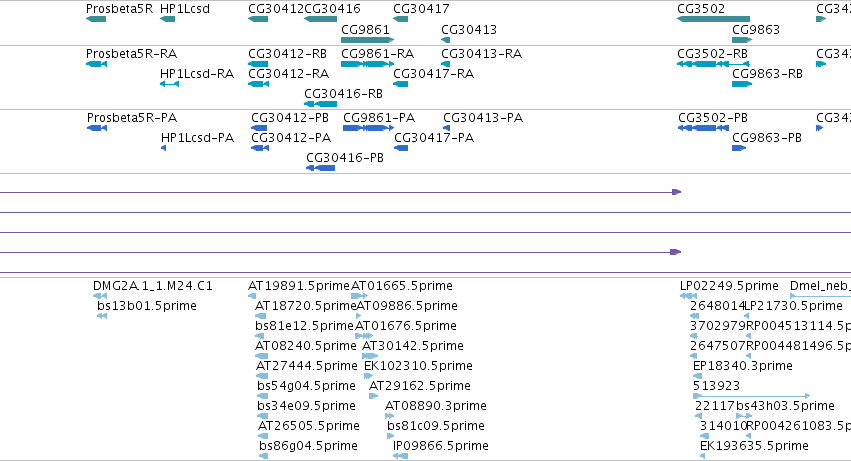This screenshot has width=851, height=461.
Task: Click the CG9863 gene bar
Action: [x=742, y=40]
